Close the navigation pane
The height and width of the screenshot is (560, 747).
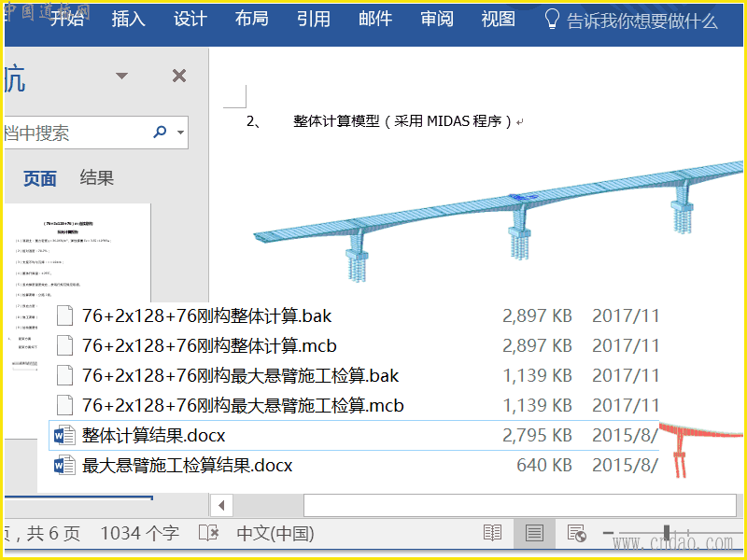pyautogui.click(x=179, y=76)
